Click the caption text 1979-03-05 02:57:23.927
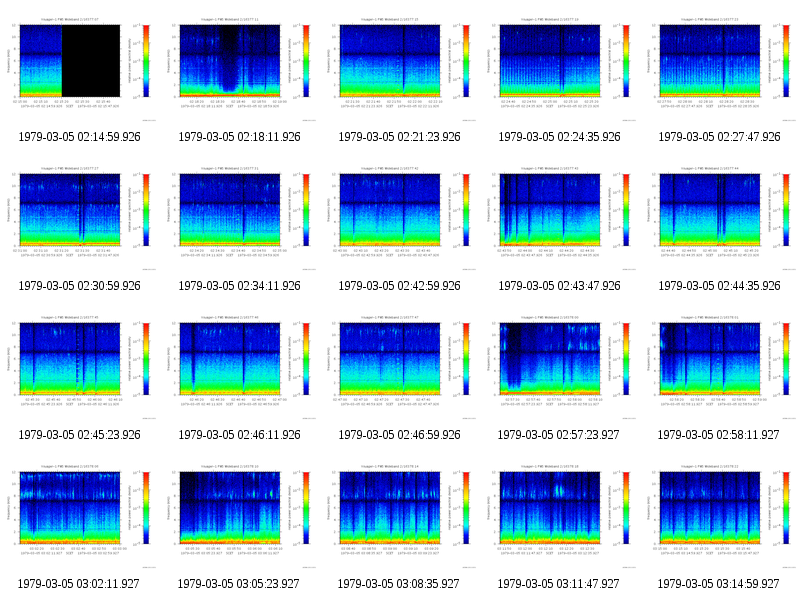Image resolution: width=800 pixels, height=596 pixels. tap(559, 435)
